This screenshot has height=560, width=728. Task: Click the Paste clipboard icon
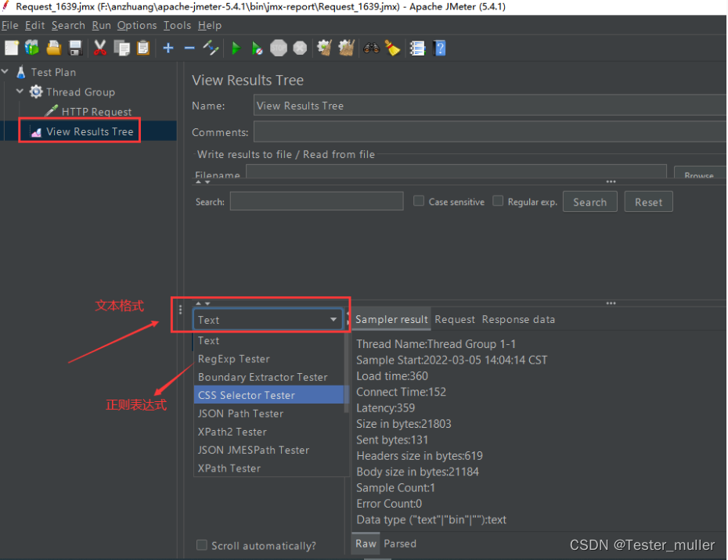tap(143, 48)
